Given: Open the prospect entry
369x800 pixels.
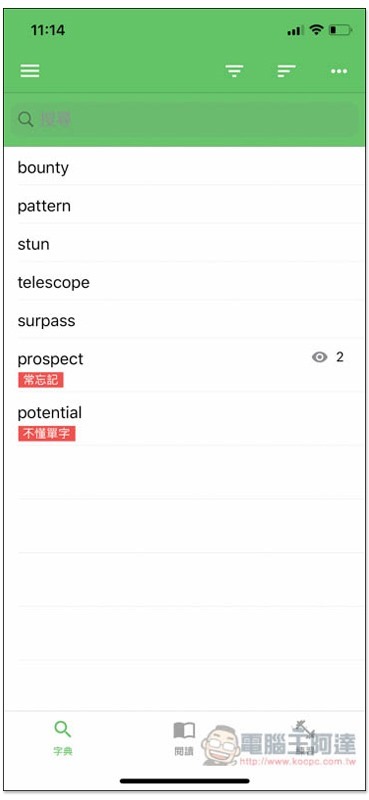Looking at the screenshot, I should [x=184, y=366].
